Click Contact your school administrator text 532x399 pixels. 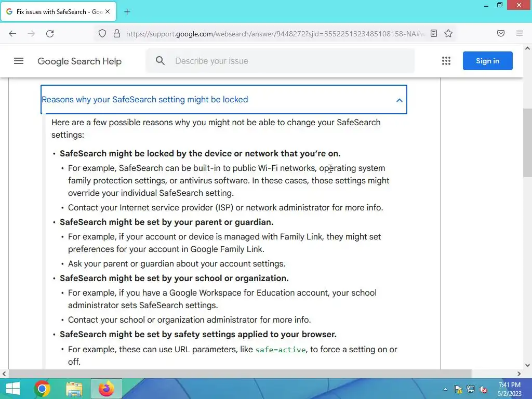[x=189, y=320]
